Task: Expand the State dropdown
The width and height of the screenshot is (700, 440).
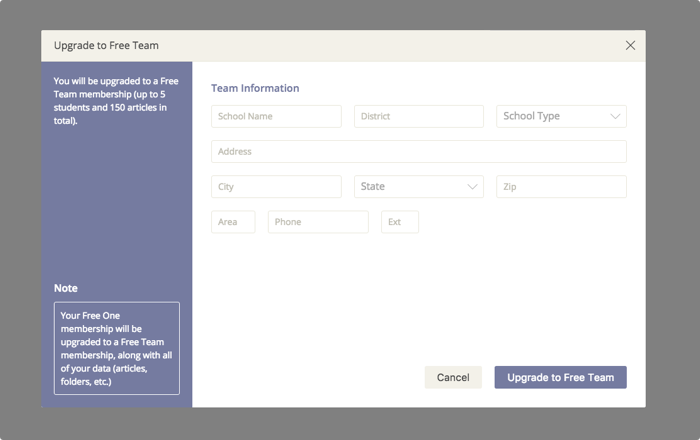Action: pyautogui.click(x=419, y=187)
